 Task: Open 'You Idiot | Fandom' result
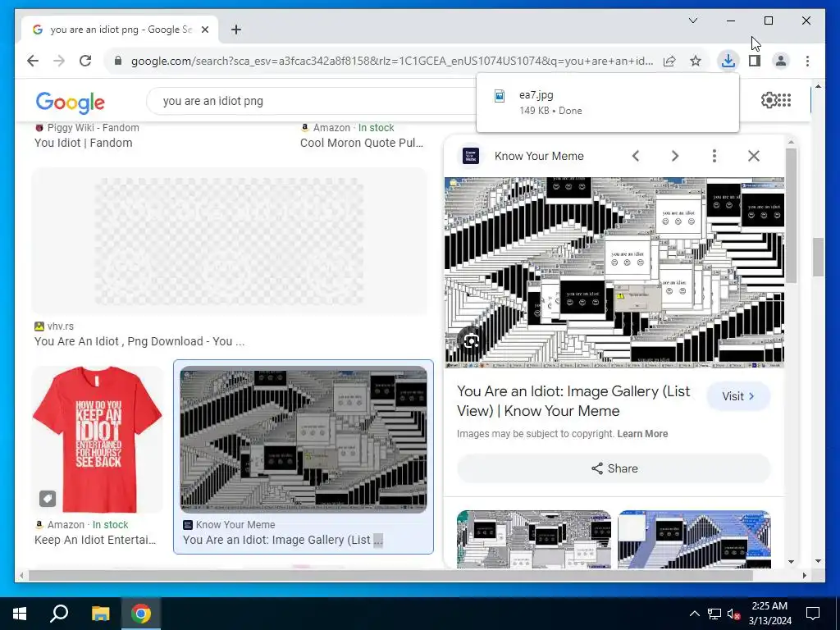[x=83, y=143]
